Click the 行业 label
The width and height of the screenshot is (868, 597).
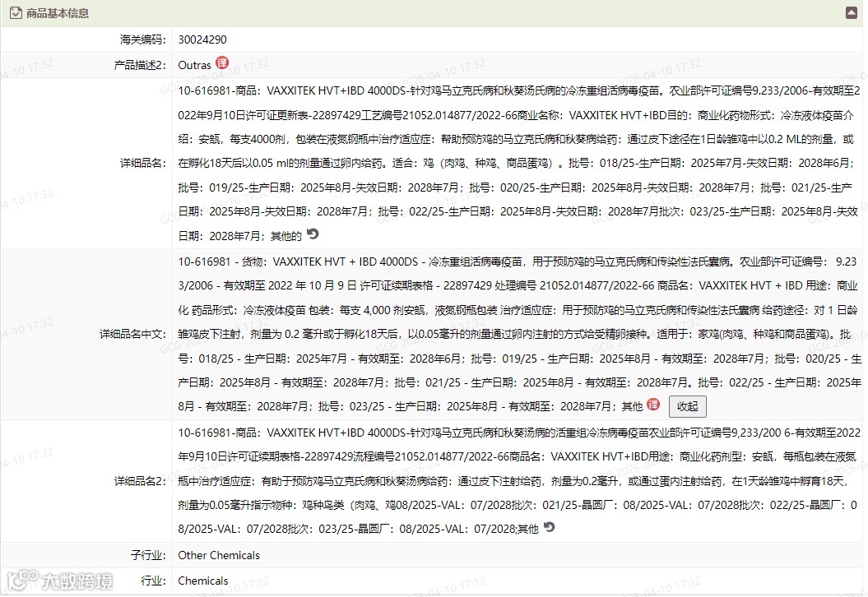click(x=153, y=581)
